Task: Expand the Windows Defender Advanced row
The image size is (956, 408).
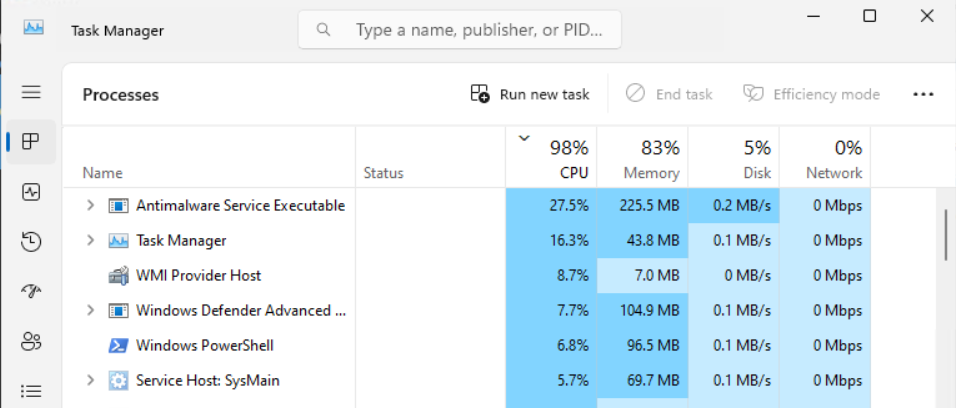Action: pos(90,311)
